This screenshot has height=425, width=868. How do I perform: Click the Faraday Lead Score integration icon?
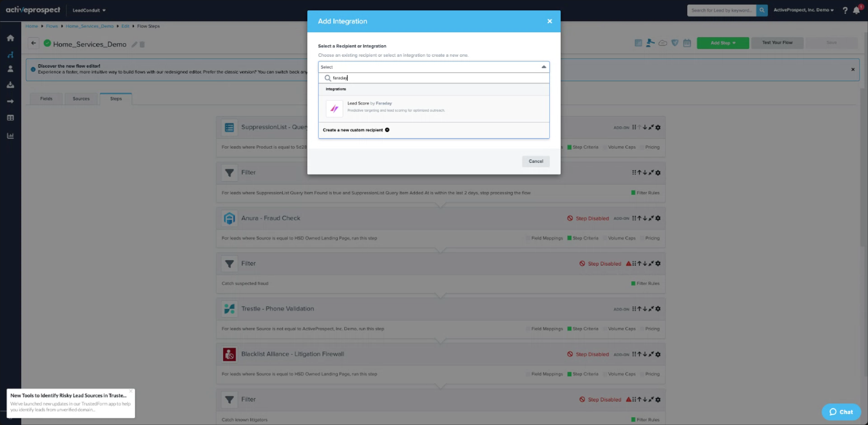click(334, 109)
